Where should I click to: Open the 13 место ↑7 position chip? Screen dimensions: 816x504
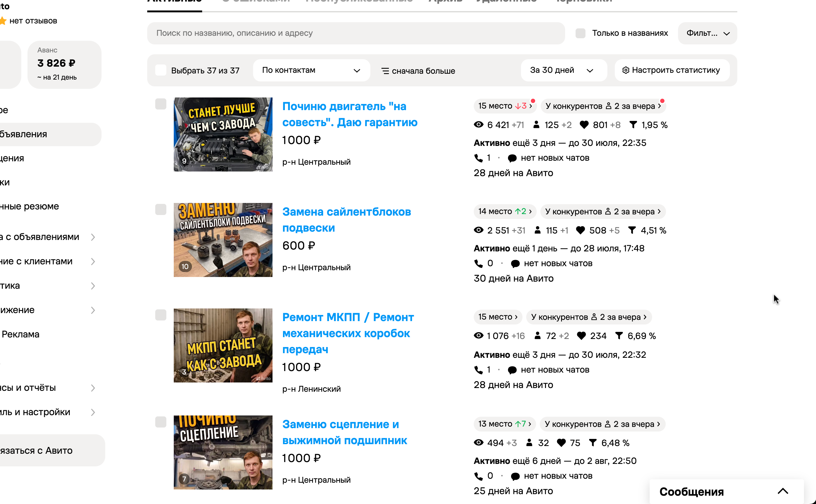pyautogui.click(x=505, y=424)
